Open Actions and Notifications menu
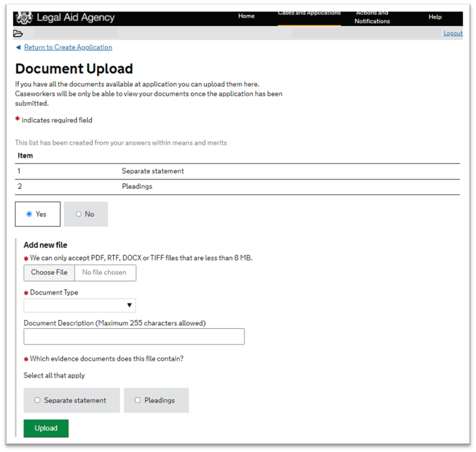 click(x=372, y=17)
